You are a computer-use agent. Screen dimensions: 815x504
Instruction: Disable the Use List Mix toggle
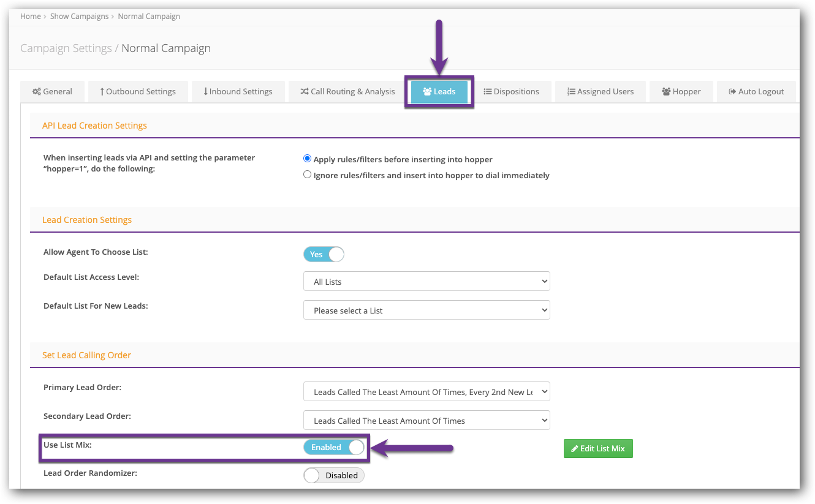pyautogui.click(x=334, y=448)
